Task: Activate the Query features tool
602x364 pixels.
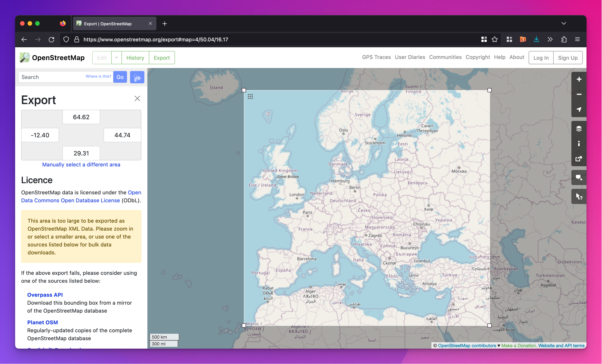Action: [x=579, y=196]
